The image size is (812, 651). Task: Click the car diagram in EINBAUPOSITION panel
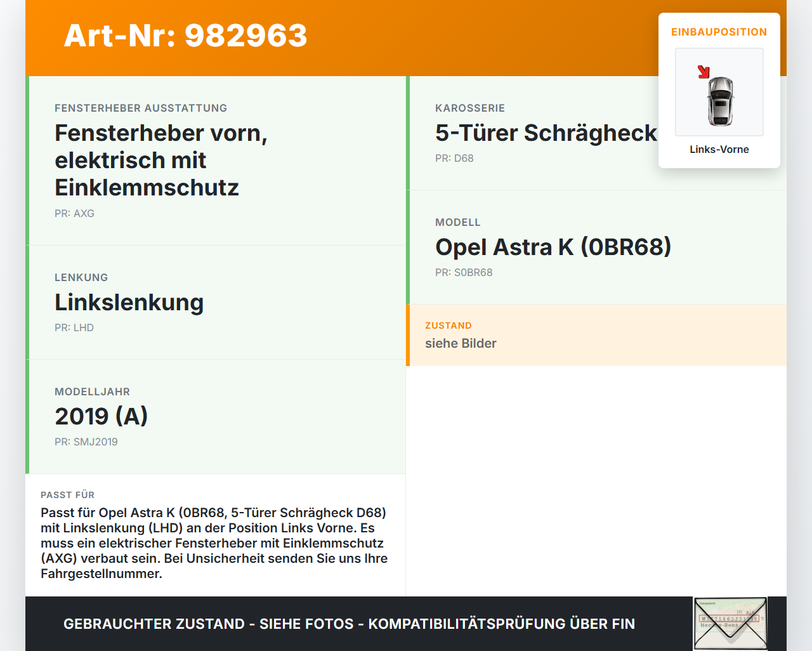[719, 92]
